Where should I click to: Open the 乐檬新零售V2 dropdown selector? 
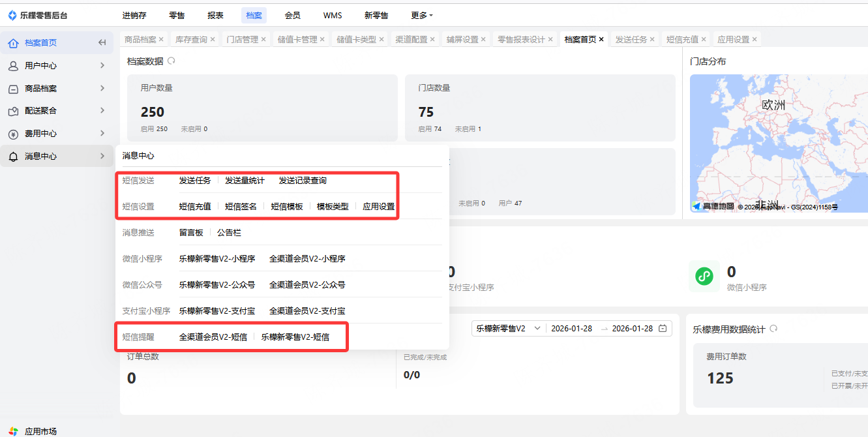click(509, 329)
